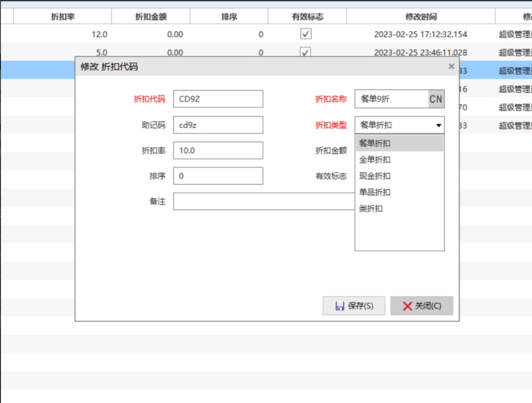532x403 pixels.
Task: Click the 关闭(C) close button
Action: pos(421,306)
